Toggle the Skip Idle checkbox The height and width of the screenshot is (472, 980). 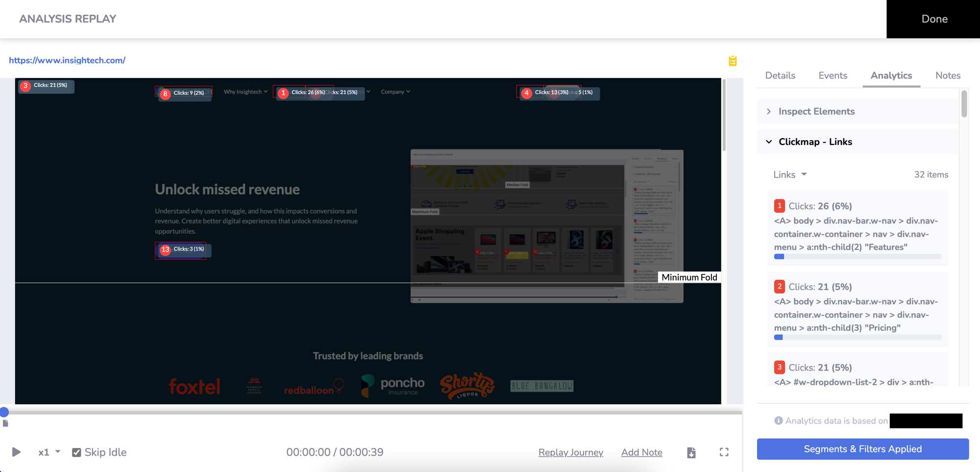[76, 452]
